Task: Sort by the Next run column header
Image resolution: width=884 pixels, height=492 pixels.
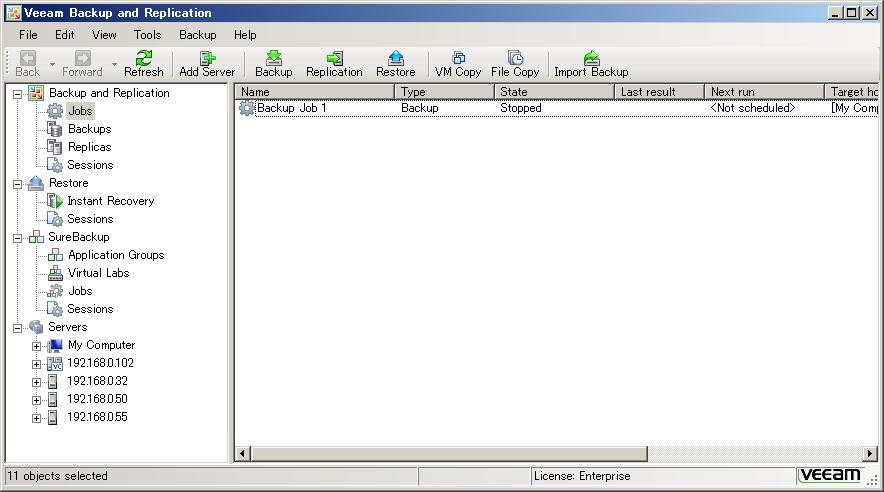Action: (x=765, y=92)
